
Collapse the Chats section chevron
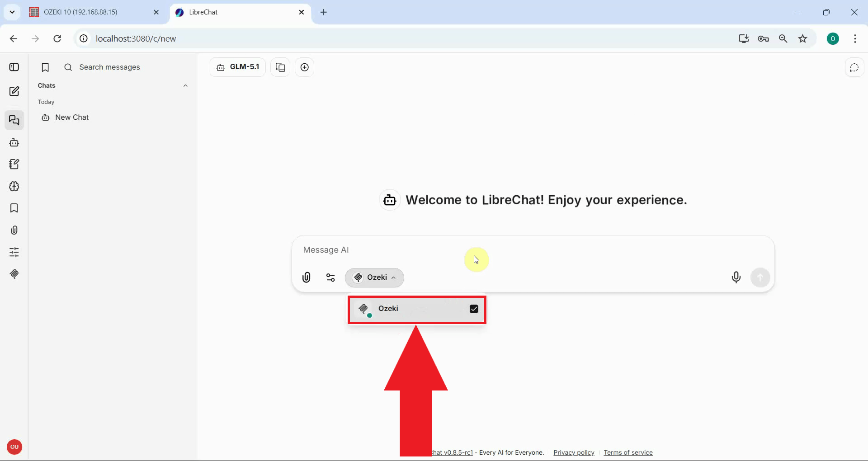[x=185, y=86]
